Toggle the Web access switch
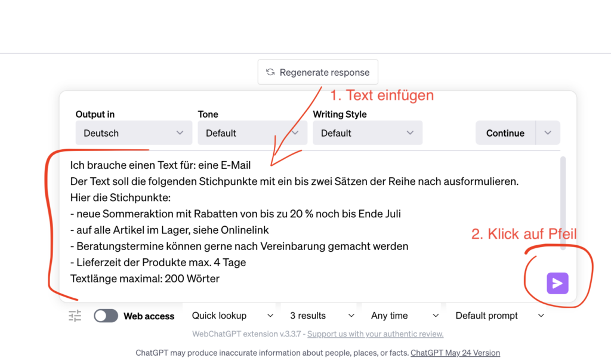Image resolution: width=611 pixels, height=364 pixels. (106, 316)
